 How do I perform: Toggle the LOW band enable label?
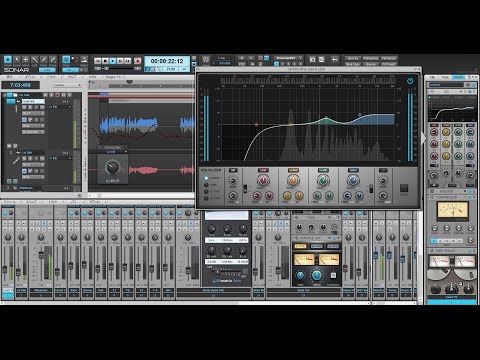[263, 170]
